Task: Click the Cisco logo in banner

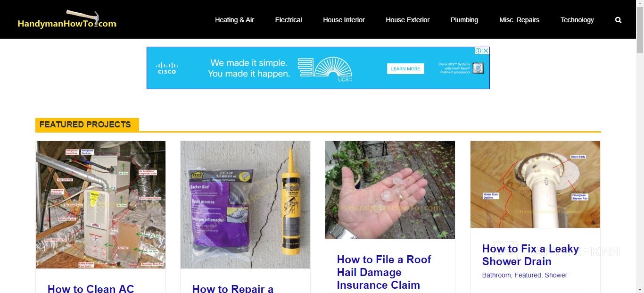Action: tap(166, 68)
